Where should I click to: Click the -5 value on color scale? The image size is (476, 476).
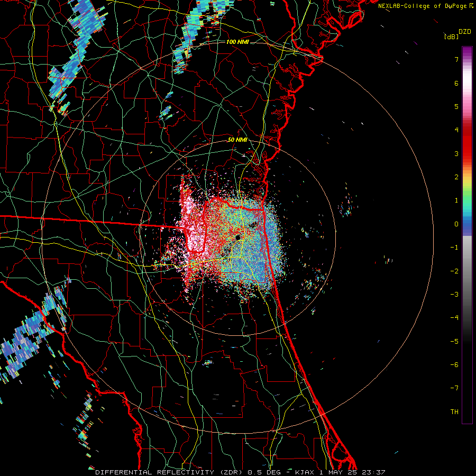pos(454,341)
